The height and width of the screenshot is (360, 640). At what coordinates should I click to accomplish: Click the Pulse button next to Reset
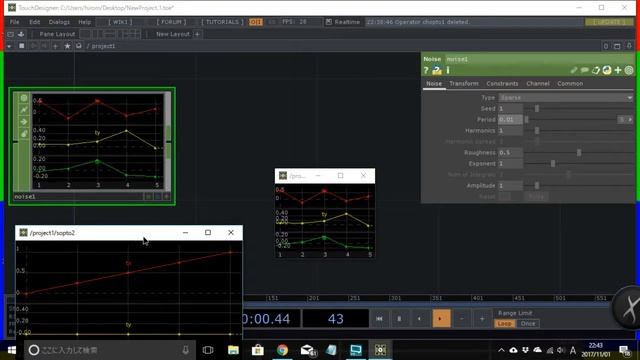(x=536, y=197)
